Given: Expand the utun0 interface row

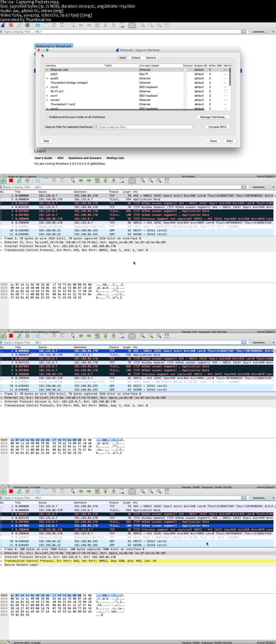Looking at the screenshot, I should point(47,87).
